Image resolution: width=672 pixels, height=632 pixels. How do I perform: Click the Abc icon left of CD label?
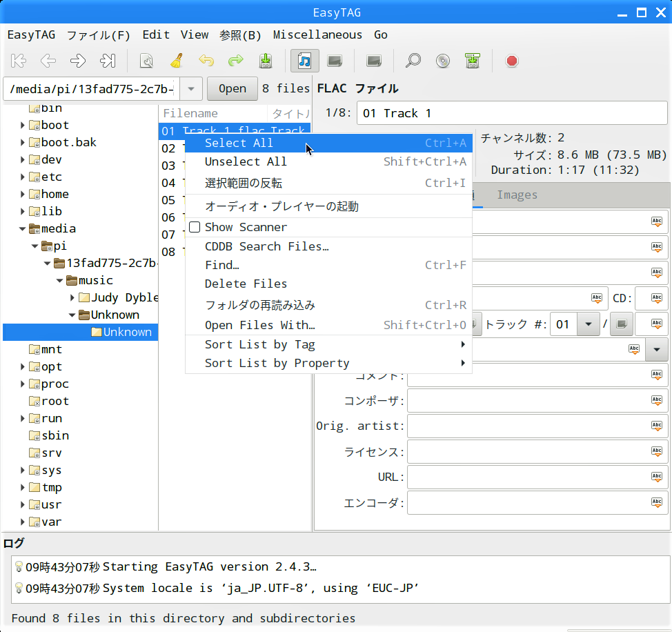click(597, 298)
